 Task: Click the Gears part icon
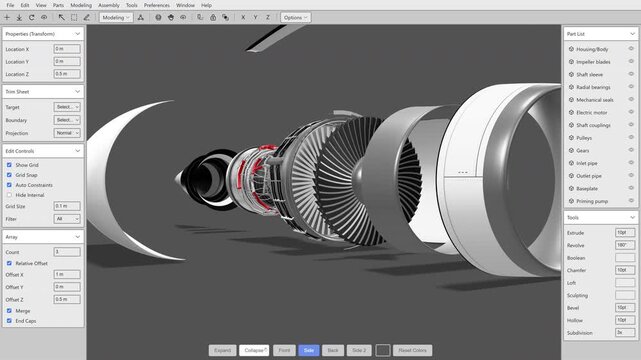[572, 150]
